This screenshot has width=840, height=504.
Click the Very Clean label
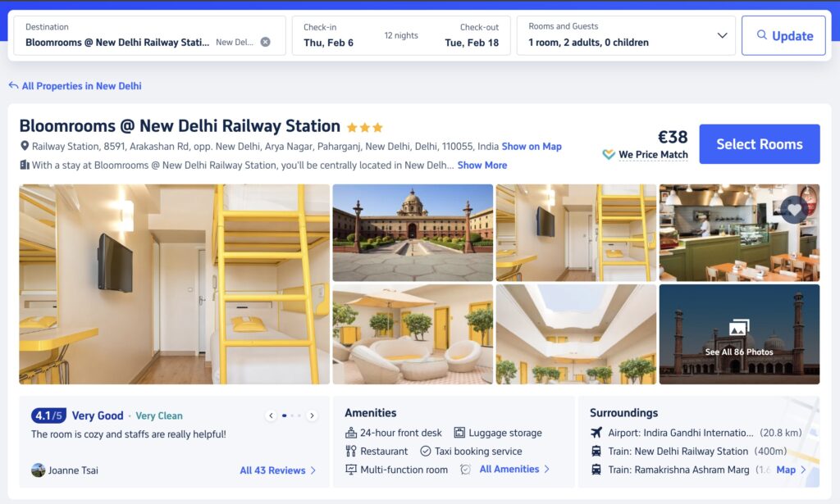[159, 415]
